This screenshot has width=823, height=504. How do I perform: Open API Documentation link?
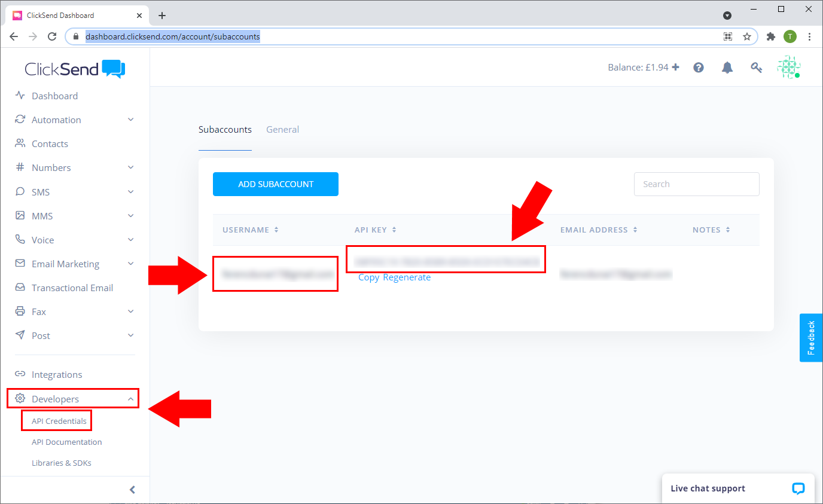tap(66, 442)
